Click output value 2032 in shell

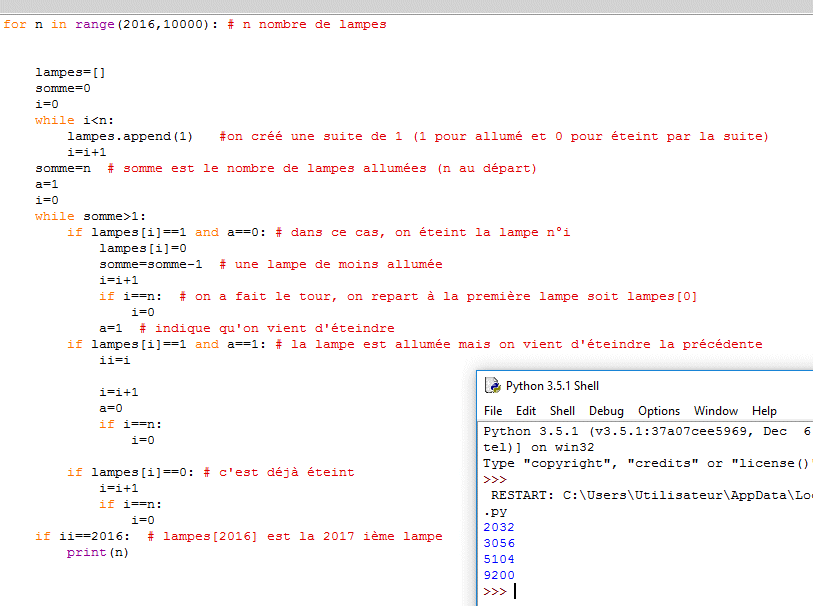pos(500,527)
